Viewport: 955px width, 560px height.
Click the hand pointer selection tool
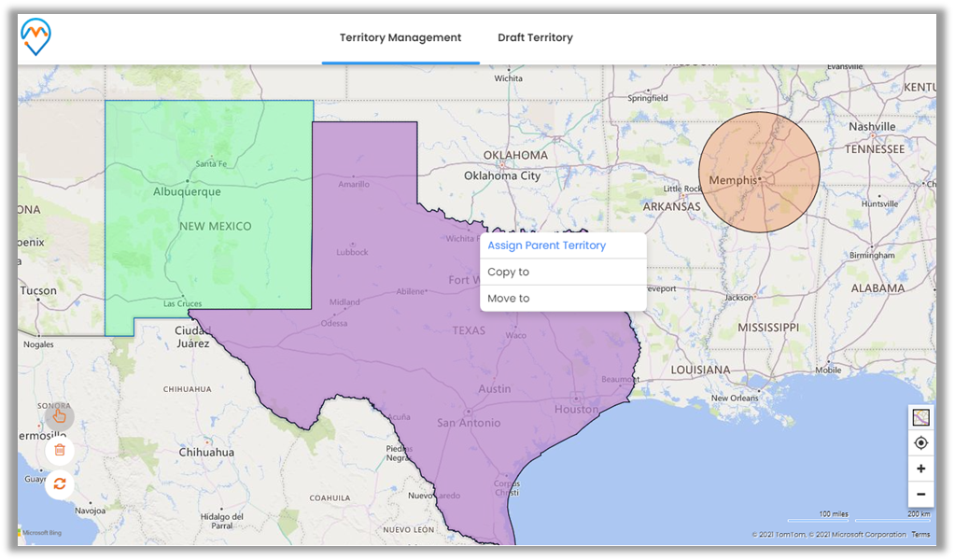[60, 417]
